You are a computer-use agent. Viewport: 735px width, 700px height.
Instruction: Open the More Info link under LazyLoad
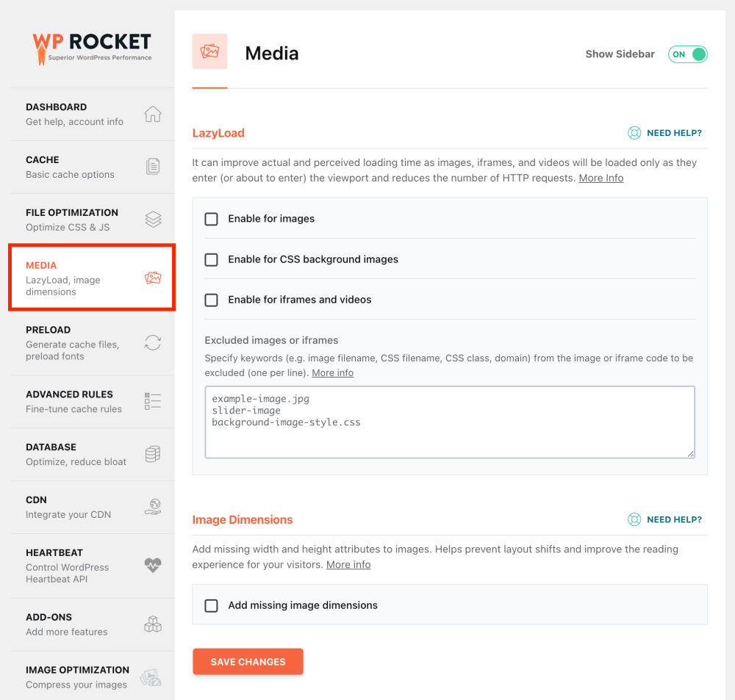click(x=600, y=177)
